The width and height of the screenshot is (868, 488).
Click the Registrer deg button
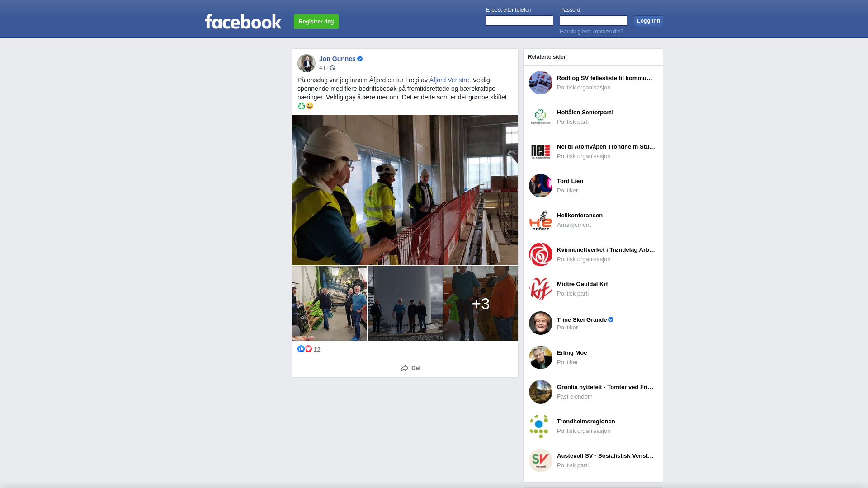(316, 22)
